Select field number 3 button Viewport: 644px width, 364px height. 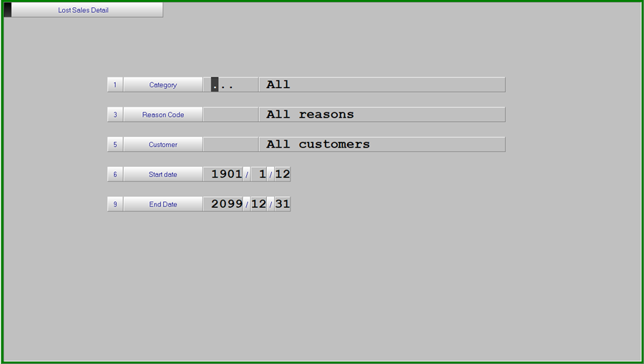point(115,115)
